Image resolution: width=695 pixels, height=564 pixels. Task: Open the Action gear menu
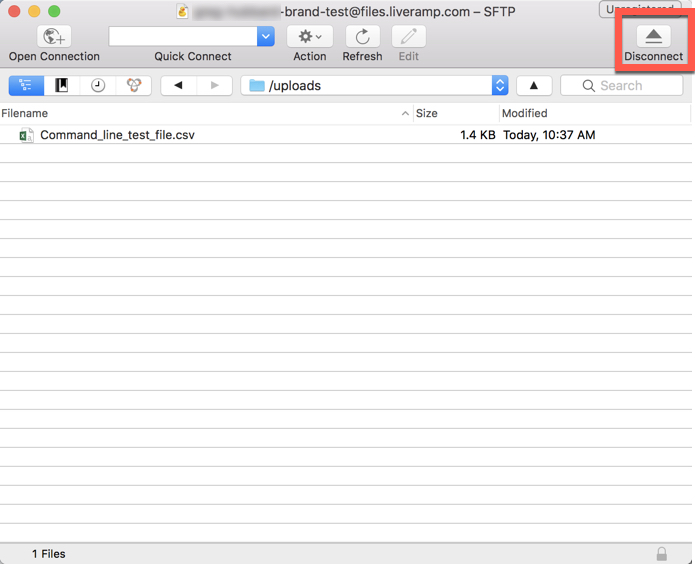click(x=310, y=36)
